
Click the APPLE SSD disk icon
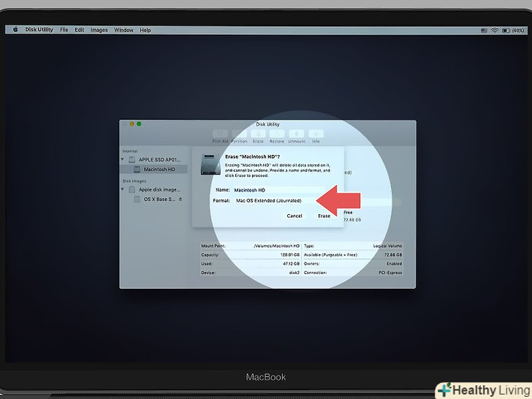[132, 159]
